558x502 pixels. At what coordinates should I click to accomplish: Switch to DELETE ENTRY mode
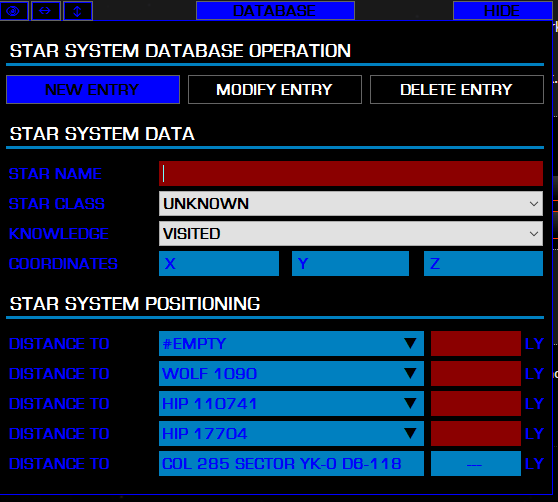[457, 90]
